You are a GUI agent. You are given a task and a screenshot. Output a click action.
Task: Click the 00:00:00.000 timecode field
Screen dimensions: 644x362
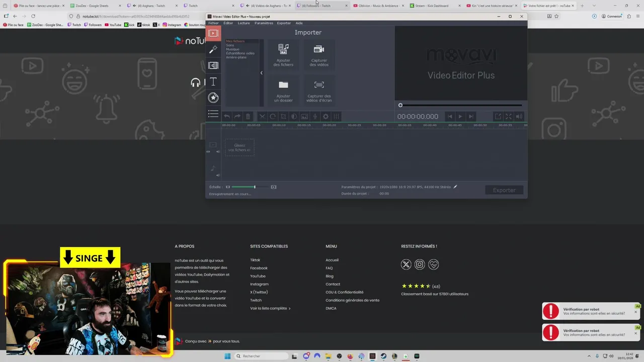point(418,117)
